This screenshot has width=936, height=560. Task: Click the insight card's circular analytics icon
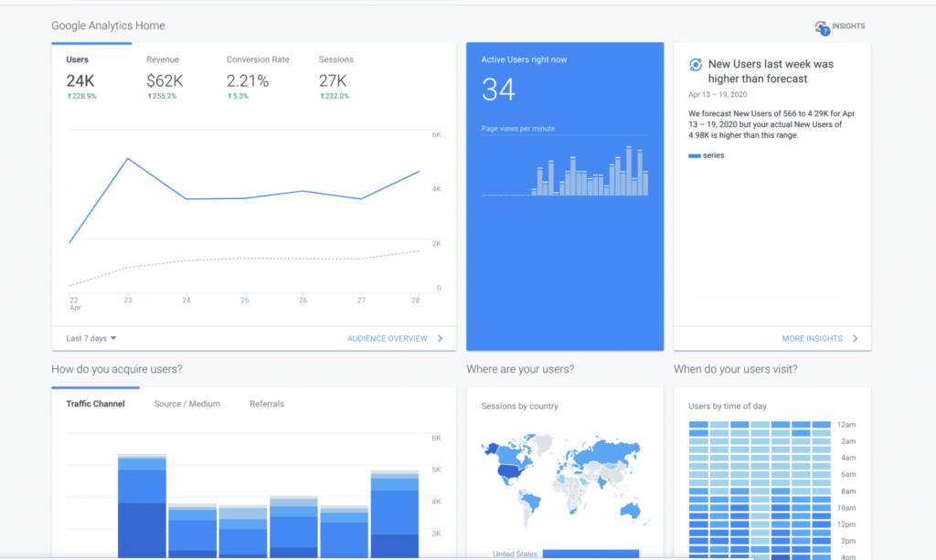click(x=695, y=65)
